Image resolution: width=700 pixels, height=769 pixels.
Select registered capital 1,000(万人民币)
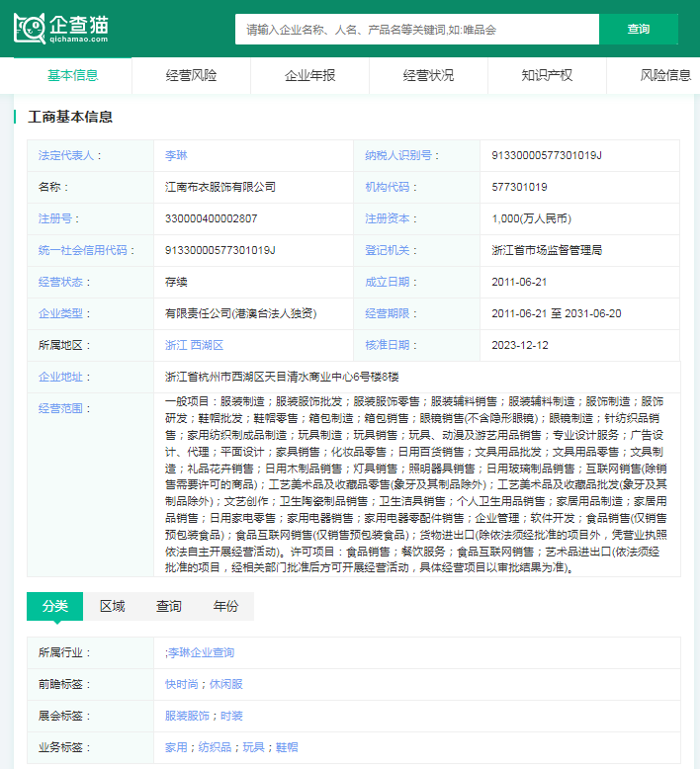(532, 218)
